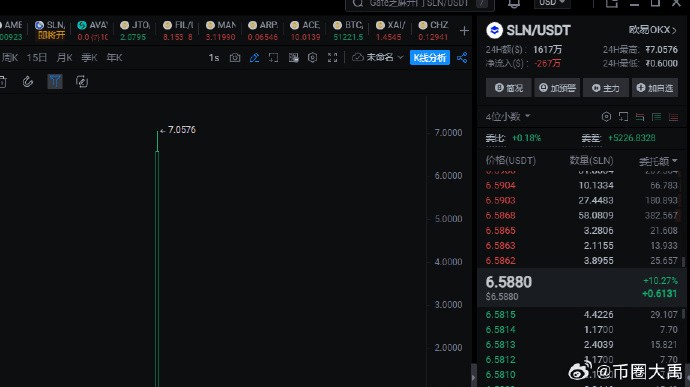Open chart settings hexagon icon
Image resolution: width=690 pixels, height=387 pixels.
pos(312,58)
